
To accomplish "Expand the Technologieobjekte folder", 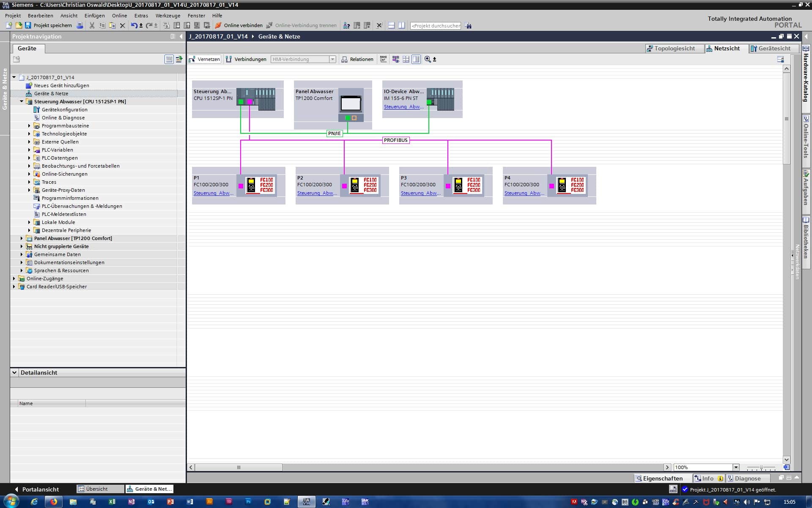I will coord(29,134).
